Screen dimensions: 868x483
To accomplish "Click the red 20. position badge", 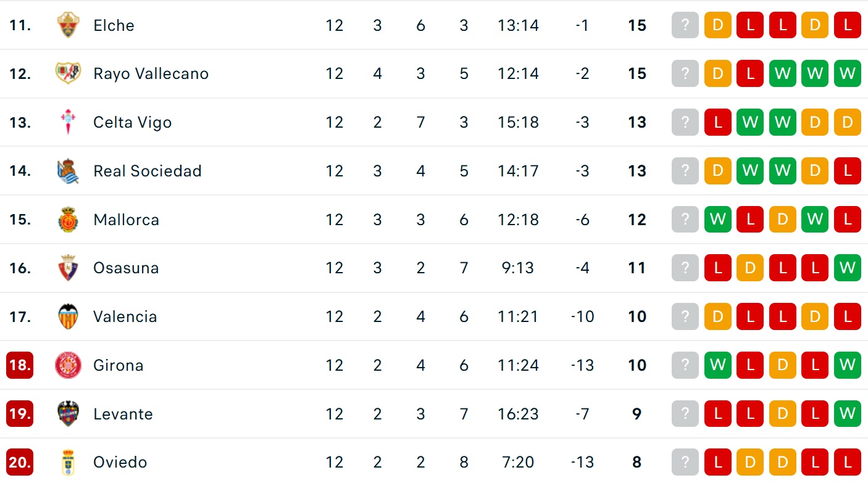I will click(20, 462).
